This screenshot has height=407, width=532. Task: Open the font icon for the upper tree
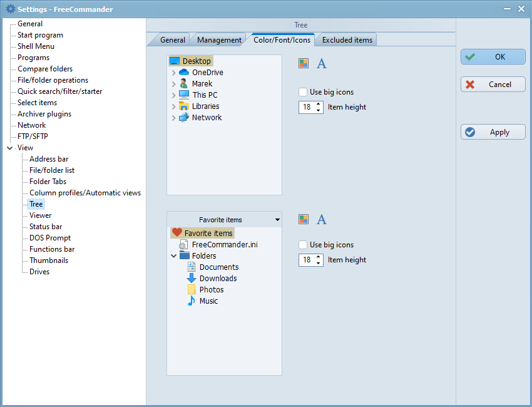pos(322,63)
